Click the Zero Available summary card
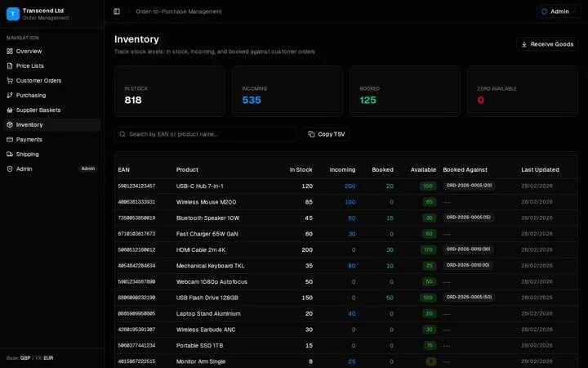 pos(523,92)
